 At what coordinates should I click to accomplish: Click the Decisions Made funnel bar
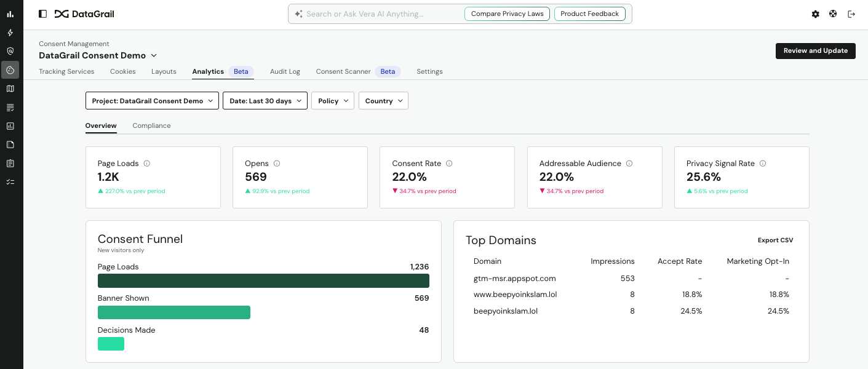[111, 344]
